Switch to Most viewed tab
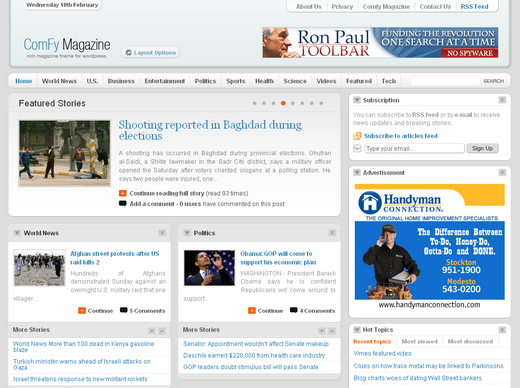 (x=419, y=342)
